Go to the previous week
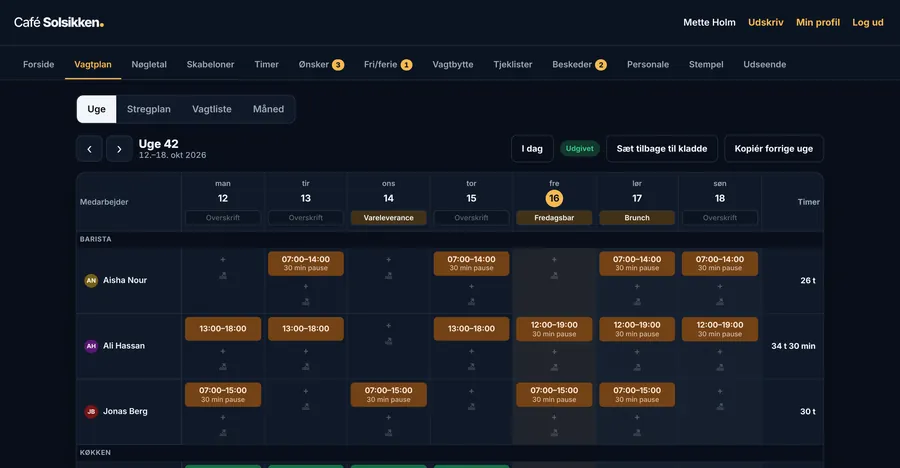The image size is (900, 468). coord(90,149)
